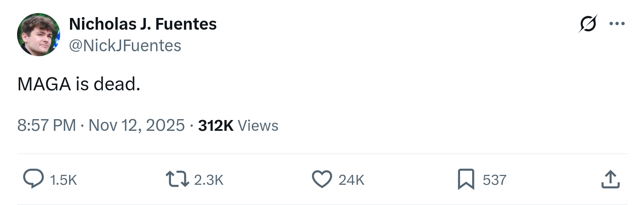Click the 537 bookmarks count

(x=495, y=180)
